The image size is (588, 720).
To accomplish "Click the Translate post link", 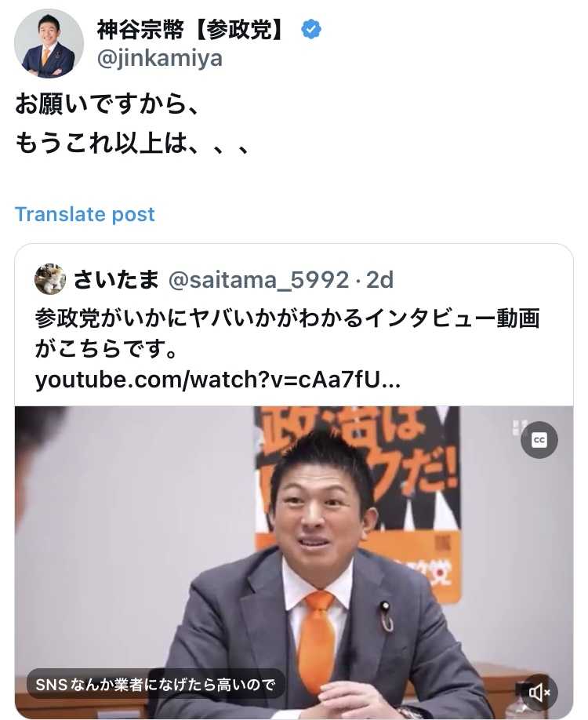I will pyautogui.click(x=85, y=214).
